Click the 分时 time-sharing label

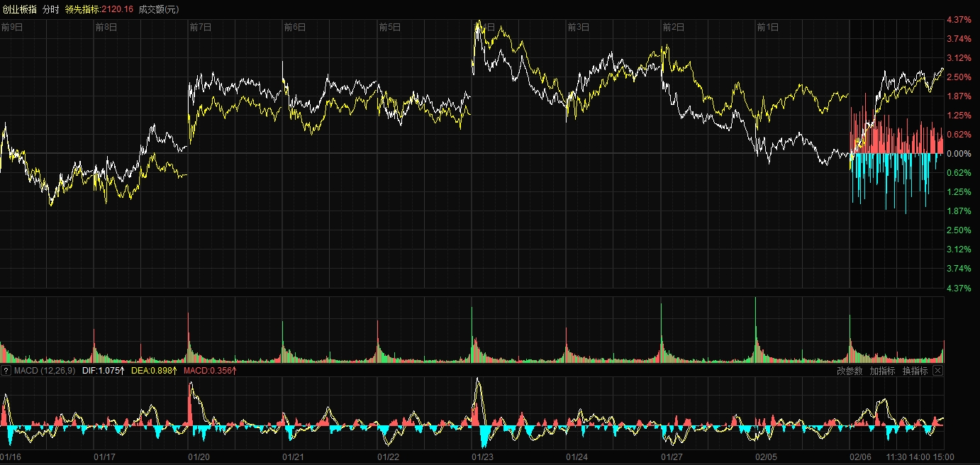51,9
